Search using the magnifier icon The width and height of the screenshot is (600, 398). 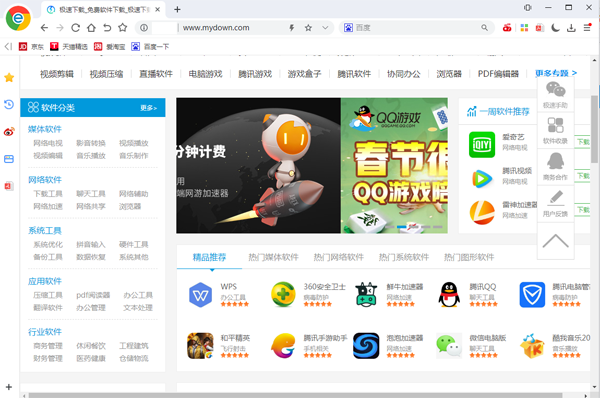[484, 28]
